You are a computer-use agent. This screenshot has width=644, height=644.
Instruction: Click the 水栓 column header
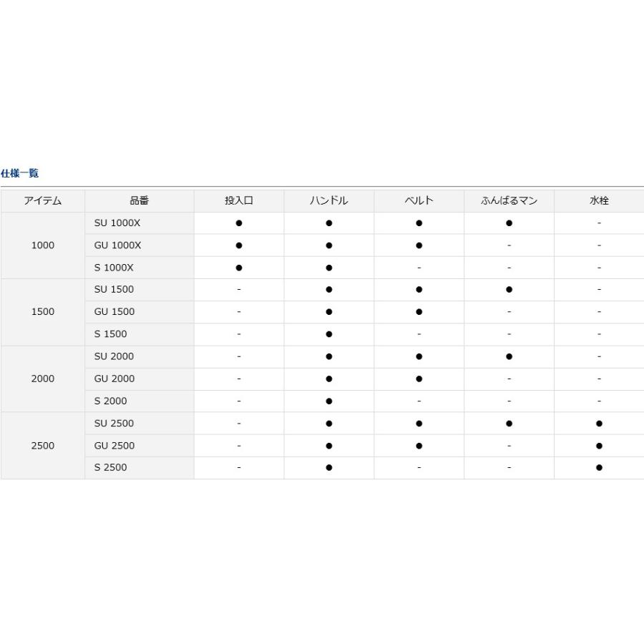click(599, 201)
